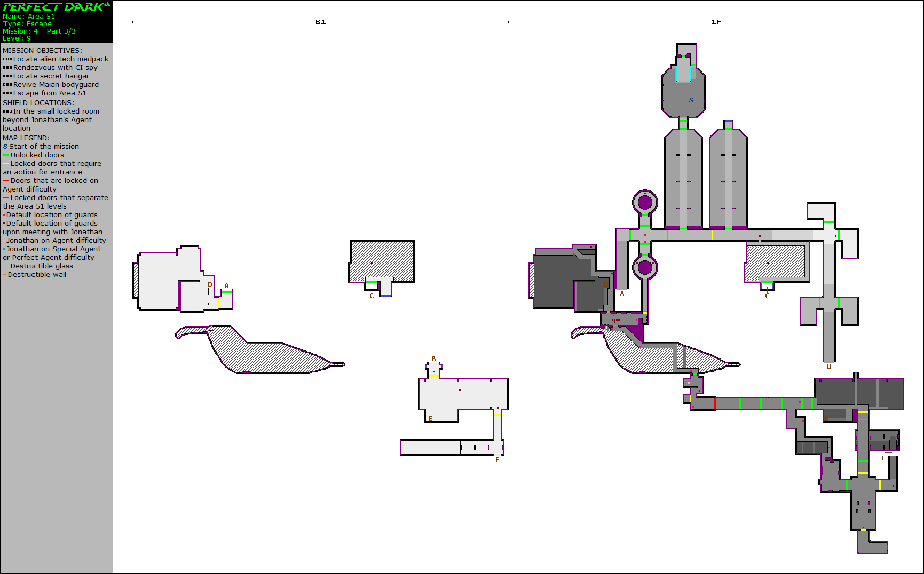This screenshot has height=574, width=924.
Task: Click difficulty squares beside 'Locate alien tech medpack'
Action: click(x=7, y=59)
